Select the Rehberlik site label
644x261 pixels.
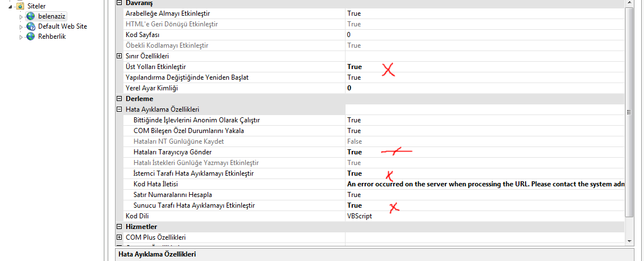coord(52,36)
